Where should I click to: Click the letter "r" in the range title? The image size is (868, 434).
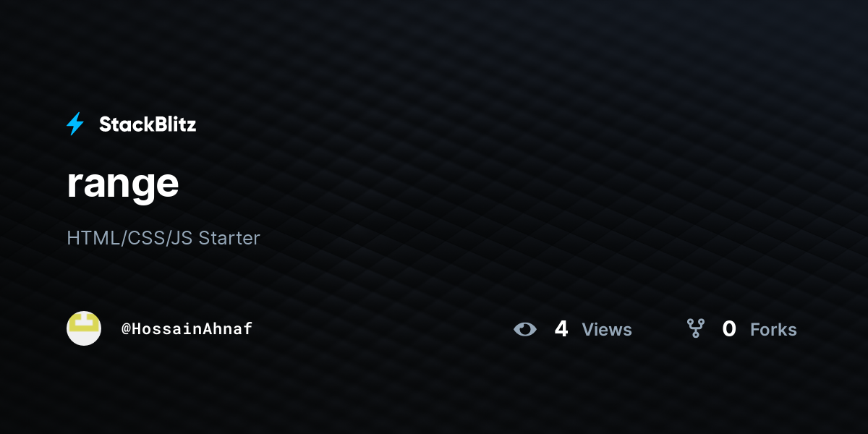pos(75,187)
